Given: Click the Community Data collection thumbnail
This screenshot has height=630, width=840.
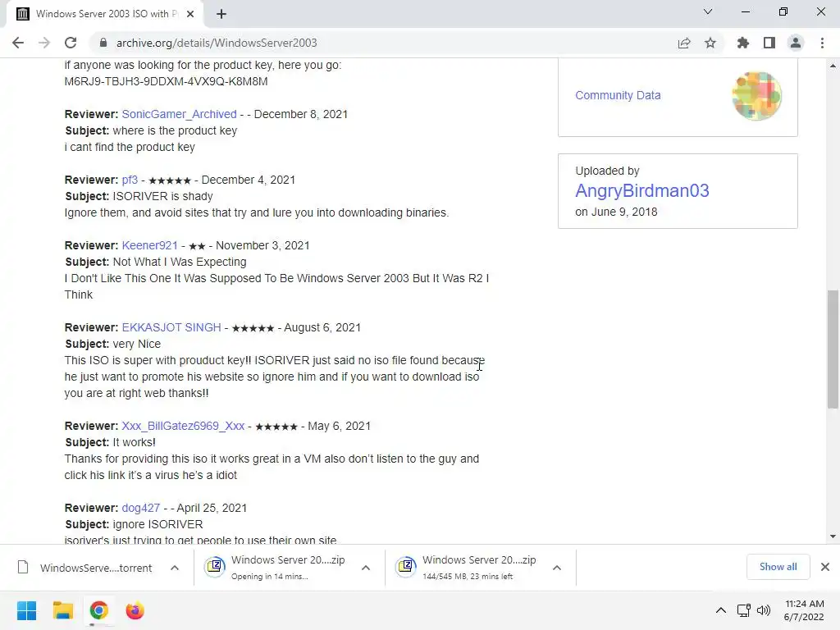Looking at the screenshot, I should [756, 96].
